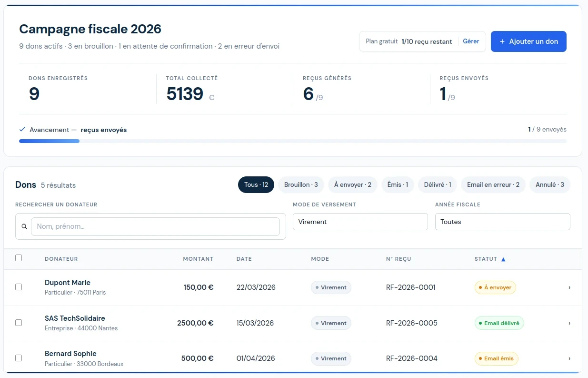Click the amount 150,00 €
The image size is (588, 378).
[199, 287]
